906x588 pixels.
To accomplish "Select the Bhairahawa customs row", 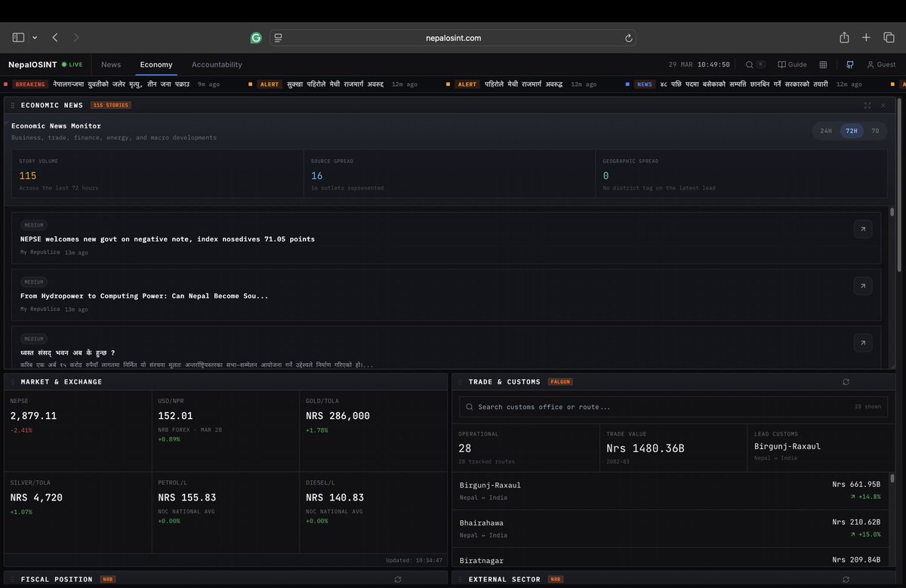I will 670,528.
